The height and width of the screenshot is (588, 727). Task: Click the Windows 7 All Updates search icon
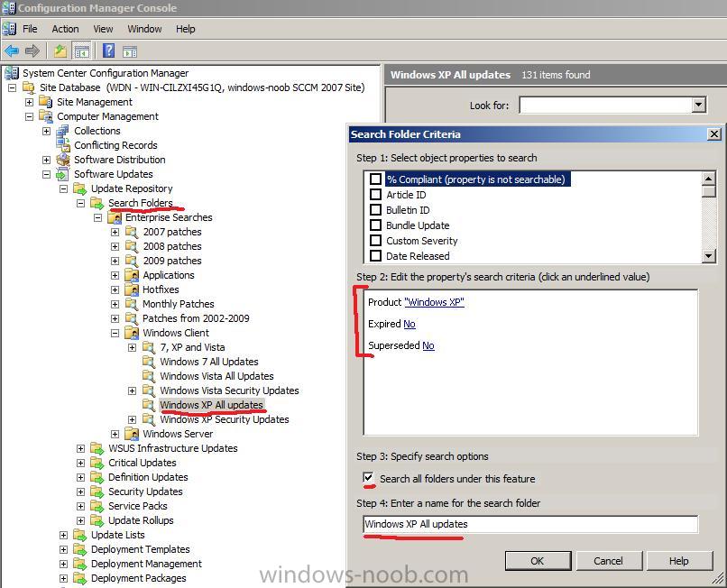tap(149, 362)
